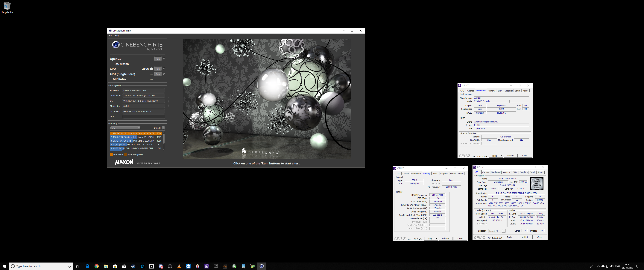644x270 pixels.
Task: Switch to CPU-Z purple chip taskbar icon
Action: (206, 266)
